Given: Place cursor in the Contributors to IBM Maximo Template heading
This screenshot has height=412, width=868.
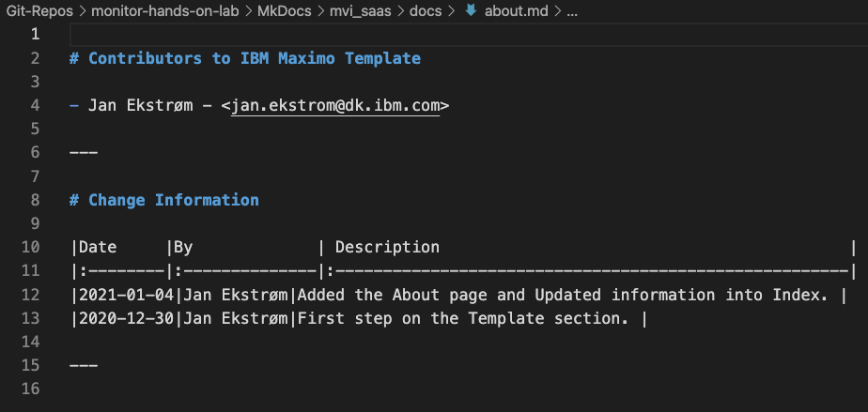Looking at the screenshot, I should pyautogui.click(x=254, y=58).
